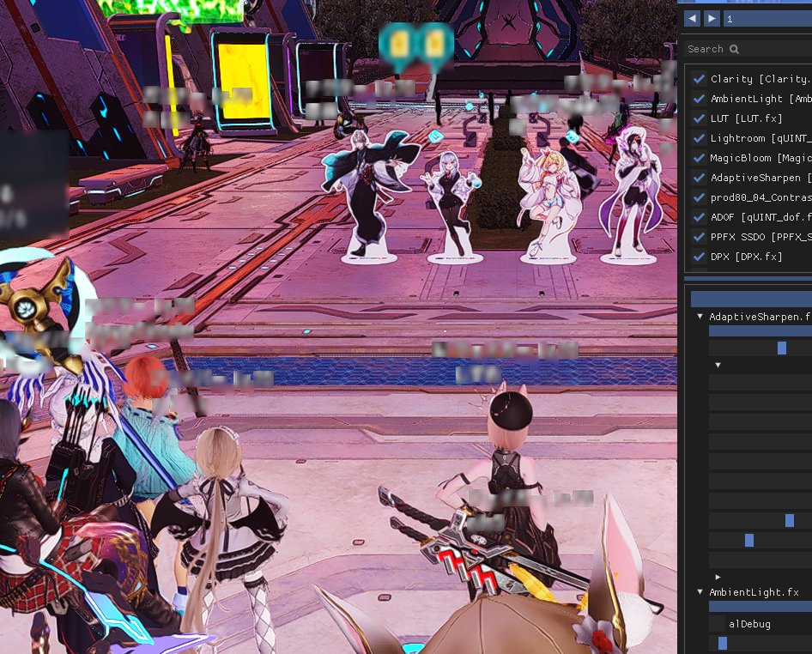
Task: Disable the PPFX SSDO effect checkbox
Action: point(699,237)
